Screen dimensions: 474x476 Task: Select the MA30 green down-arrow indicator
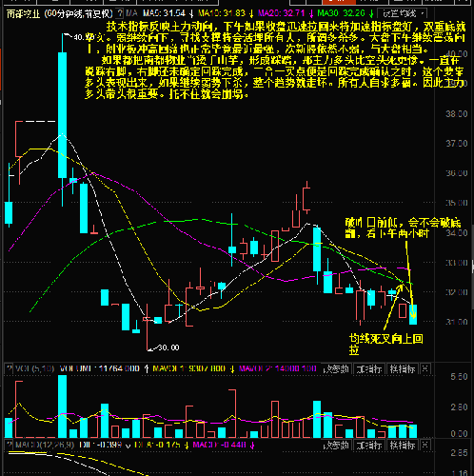tap(371, 13)
